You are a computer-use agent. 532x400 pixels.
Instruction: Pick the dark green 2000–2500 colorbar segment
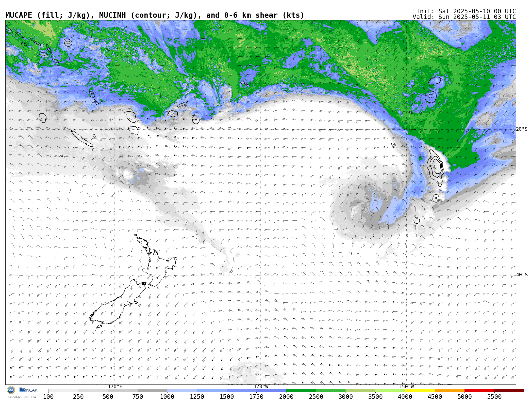pyautogui.click(x=301, y=391)
